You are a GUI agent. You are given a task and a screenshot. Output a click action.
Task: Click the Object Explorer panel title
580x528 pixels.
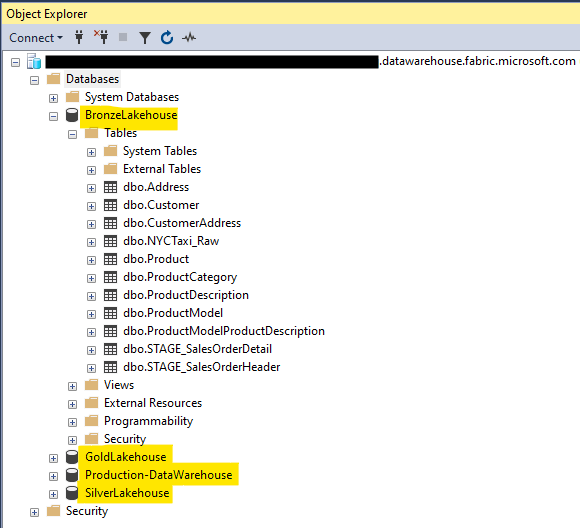[47, 14]
